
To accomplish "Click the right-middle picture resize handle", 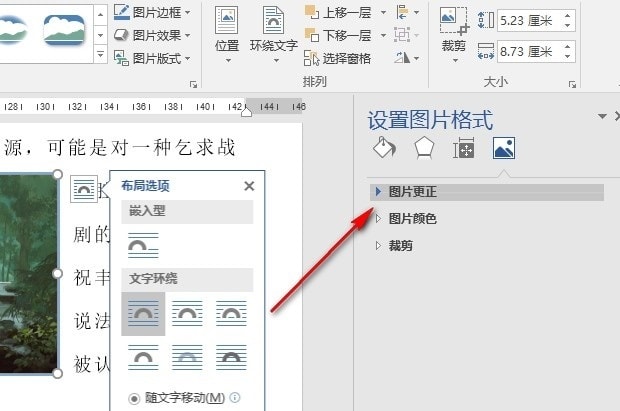I will point(57,273).
